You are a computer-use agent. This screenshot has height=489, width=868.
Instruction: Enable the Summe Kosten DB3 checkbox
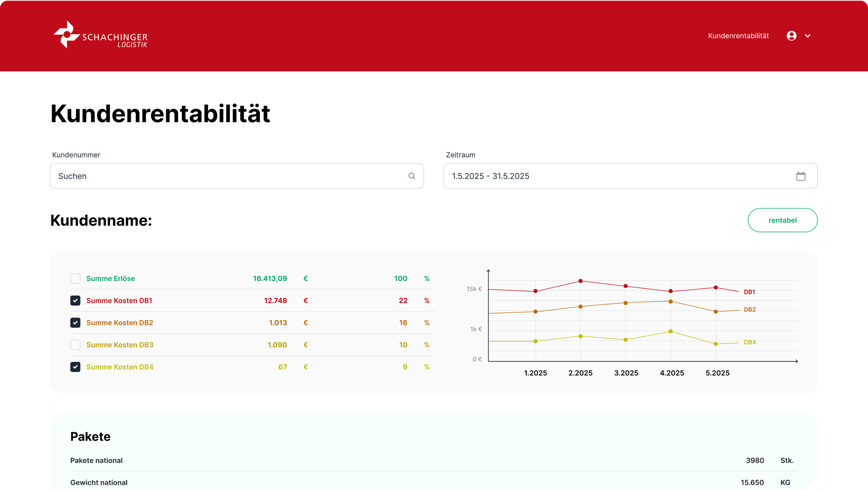75,345
